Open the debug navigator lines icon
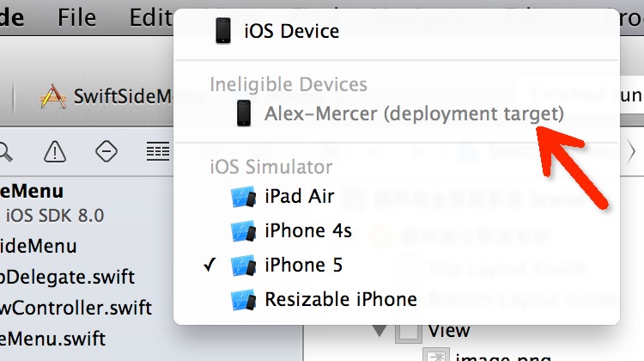The image size is (644, 361). 157,152
